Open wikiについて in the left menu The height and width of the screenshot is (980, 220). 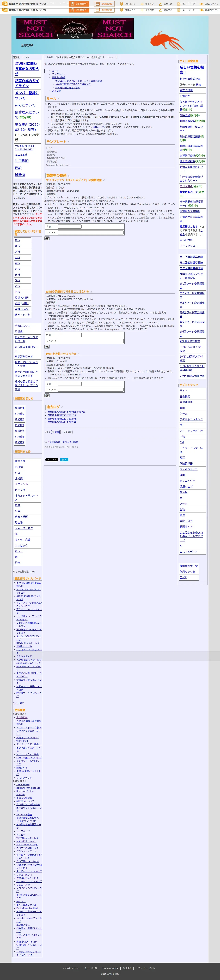[x=25, y=105]
